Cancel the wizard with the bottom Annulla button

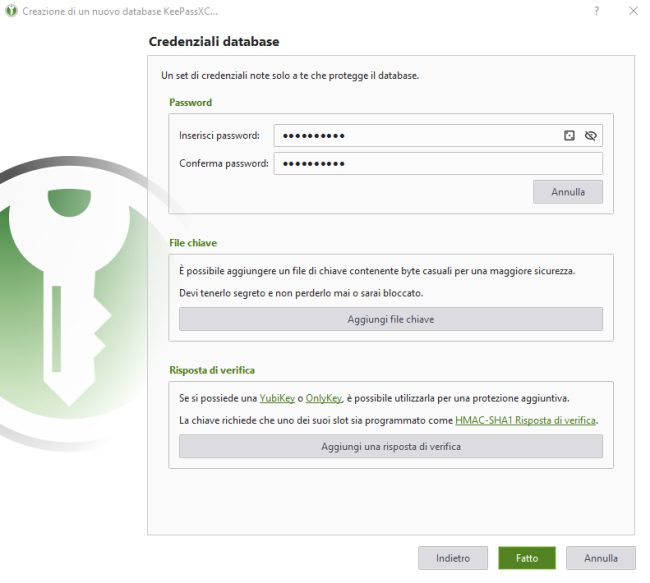pyautogui.click(x=601, y=558)
